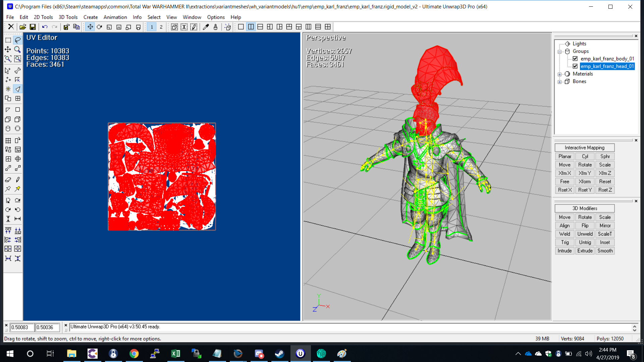The width and height of the screenshot is (644, 362).
Task: Expand the Materials tree node
Action: pyautogui.click(x=559, y=74)
